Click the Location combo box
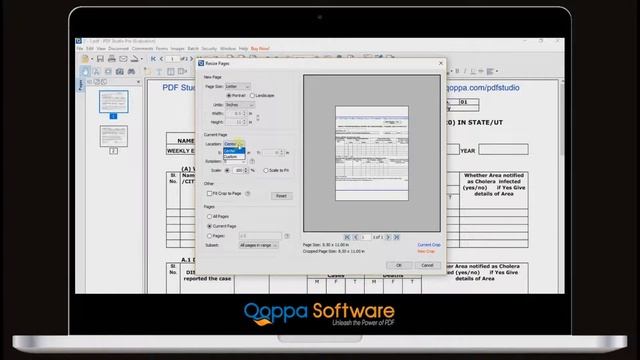This screenshot has width=640, height=360. pyautogui.click(x=234, y=144)
